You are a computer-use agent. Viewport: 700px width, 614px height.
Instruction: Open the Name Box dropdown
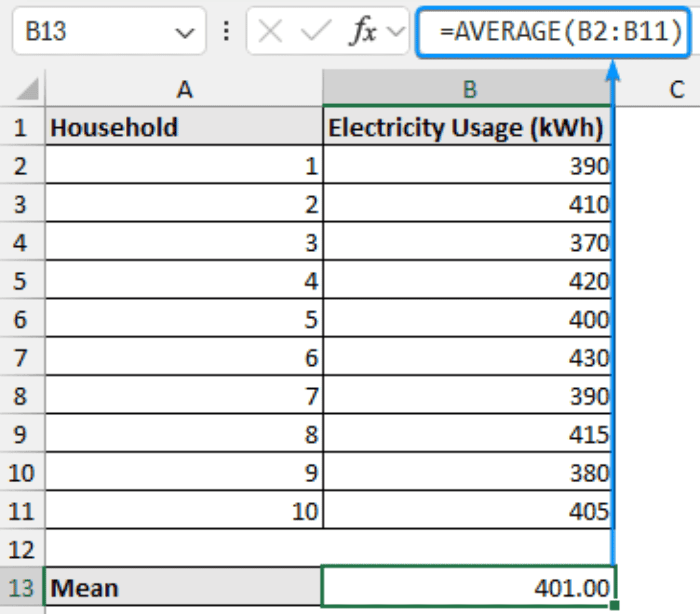186,32
